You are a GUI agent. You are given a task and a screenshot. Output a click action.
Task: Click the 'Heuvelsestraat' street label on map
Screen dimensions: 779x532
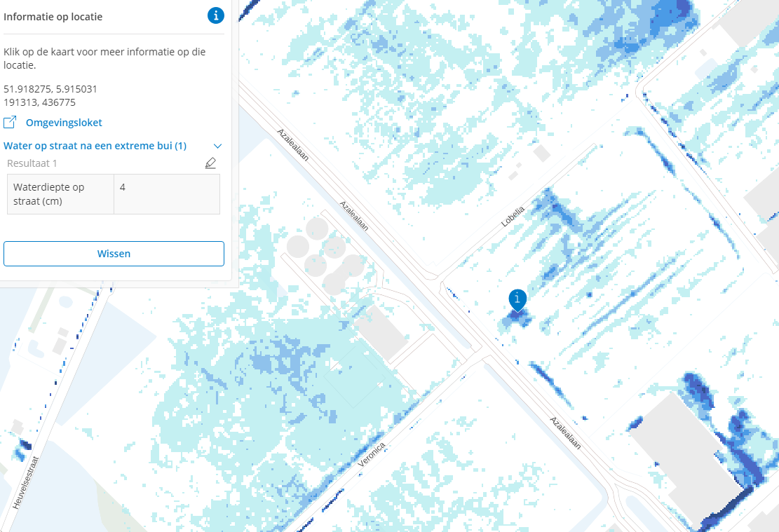click(x=26, y=482)
